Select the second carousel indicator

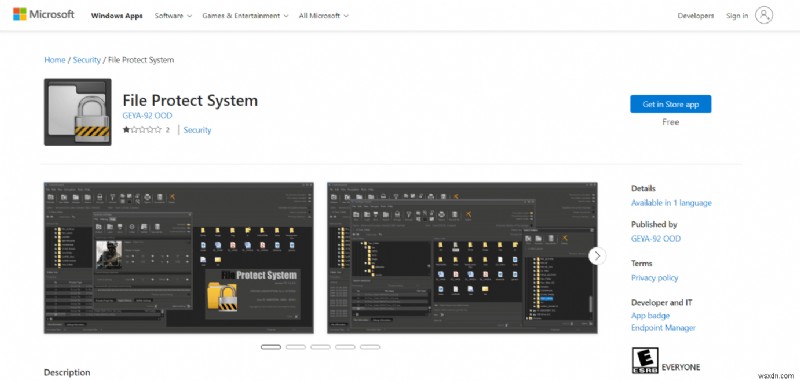click(296, 347)
